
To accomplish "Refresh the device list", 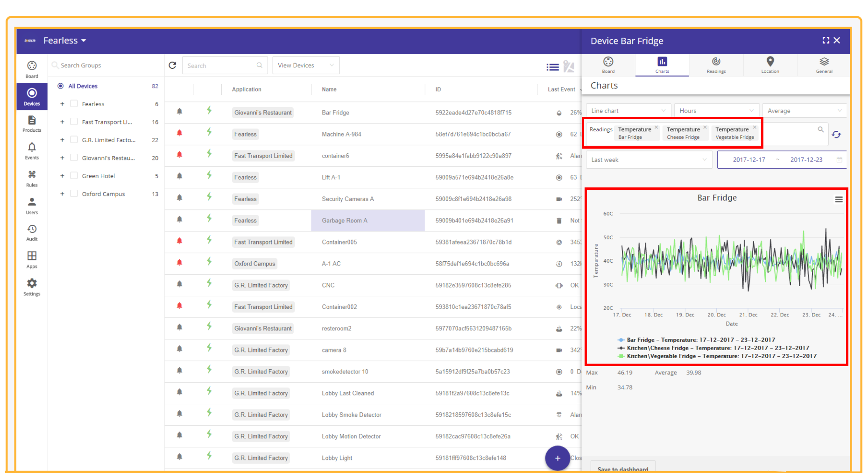I will point(172,65).
